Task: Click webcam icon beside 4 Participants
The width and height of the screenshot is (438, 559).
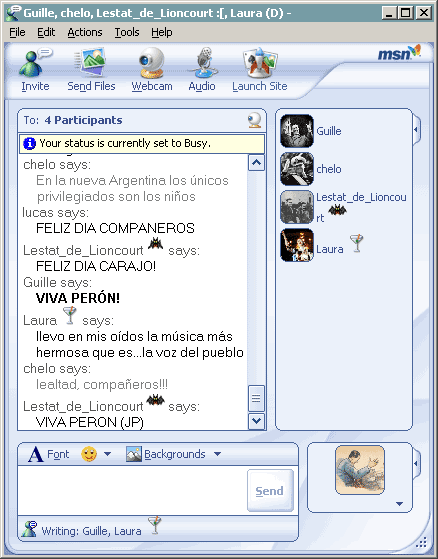Action: coord(255,120)
